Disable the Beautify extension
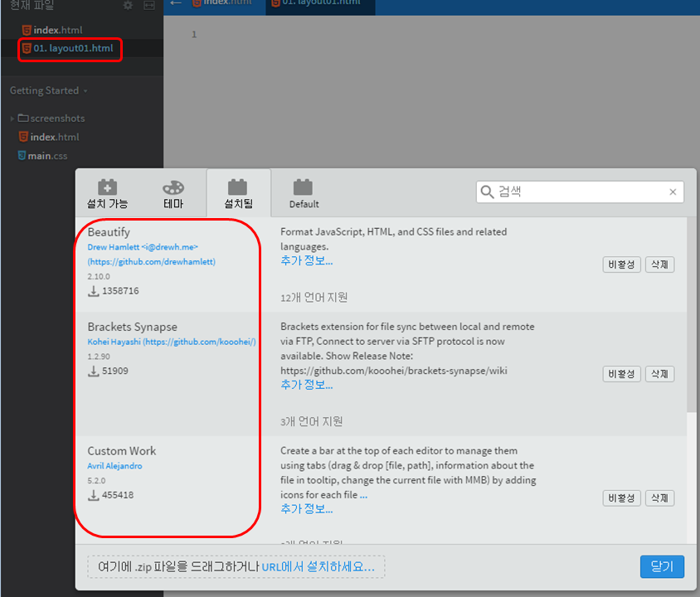The height and width of the screenshot is (597, 700). tap(621, 265)
